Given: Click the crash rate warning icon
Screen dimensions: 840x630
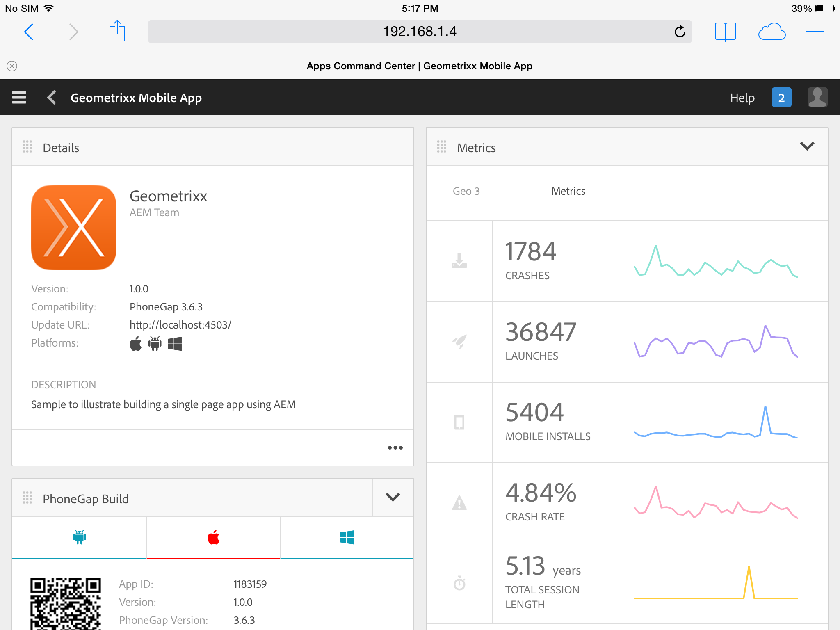Looking at the screenshot, I should point(459,502).
